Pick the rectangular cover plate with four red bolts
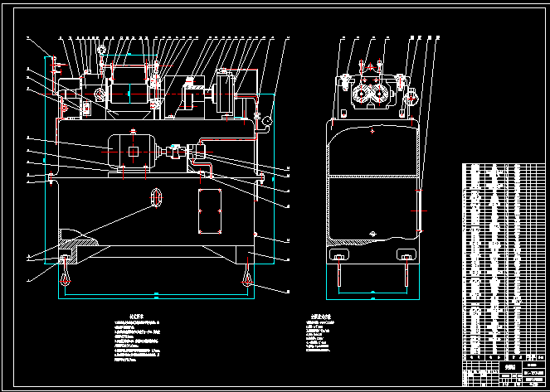This screenshot has height=392, width=550. [x=210, y=211]
